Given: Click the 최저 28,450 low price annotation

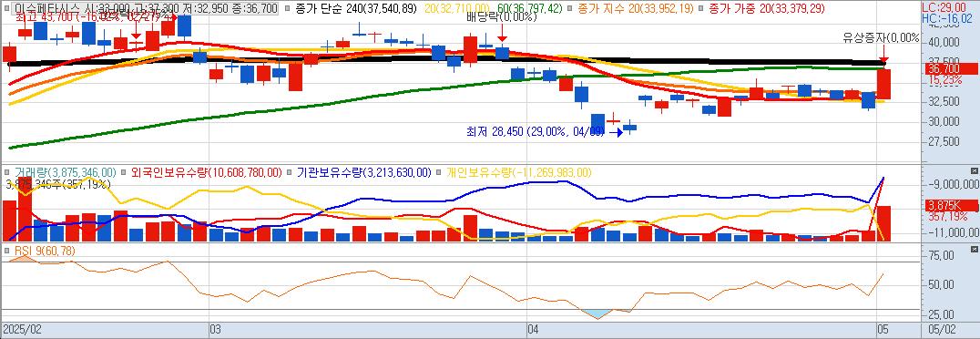Looking at the screenshot, I should point(535,132).
